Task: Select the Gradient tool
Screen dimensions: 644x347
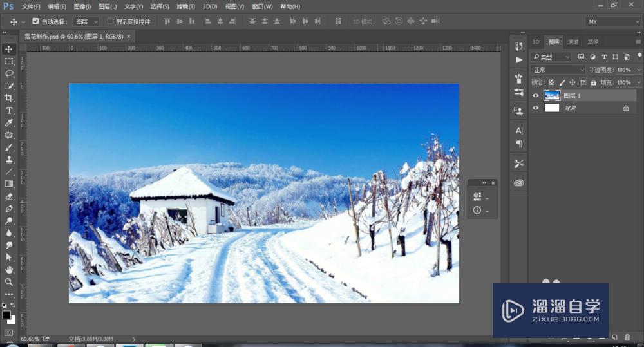Action: (x=8, y=184)
